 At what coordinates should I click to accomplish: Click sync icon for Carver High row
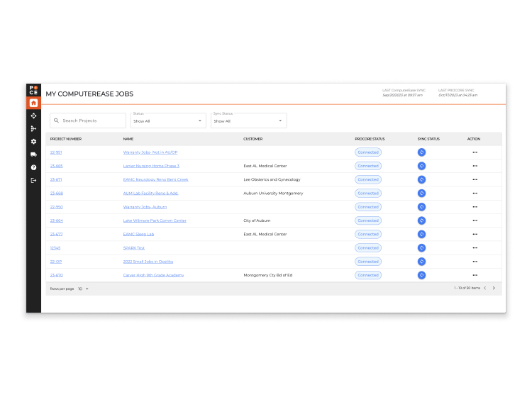pyautogui.click(x=421, y=275)
